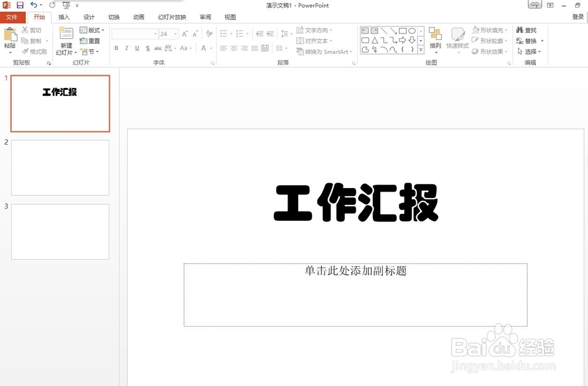The image size is (588, 386).
Task: Center align the text
Action: (234, 48)
